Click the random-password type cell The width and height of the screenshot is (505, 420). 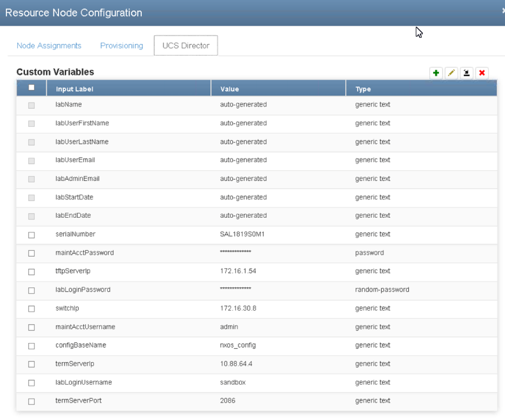tap(382, 290)
